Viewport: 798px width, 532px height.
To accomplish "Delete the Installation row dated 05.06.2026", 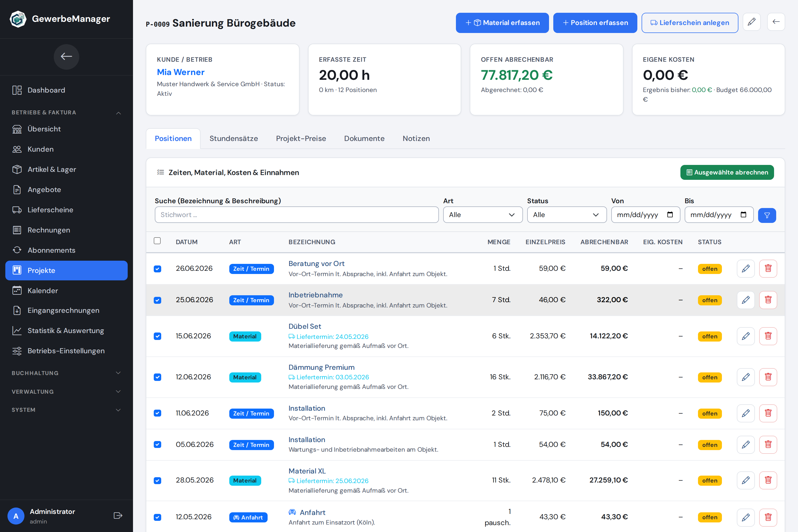I will tap(768, 445).
